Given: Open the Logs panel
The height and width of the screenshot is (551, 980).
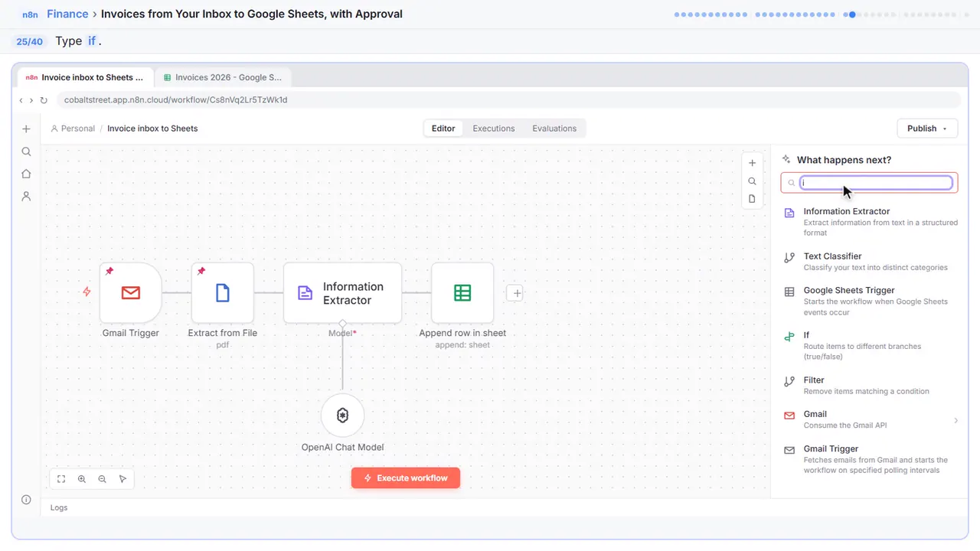Looking at the screenshot, I should click(59, 507).
